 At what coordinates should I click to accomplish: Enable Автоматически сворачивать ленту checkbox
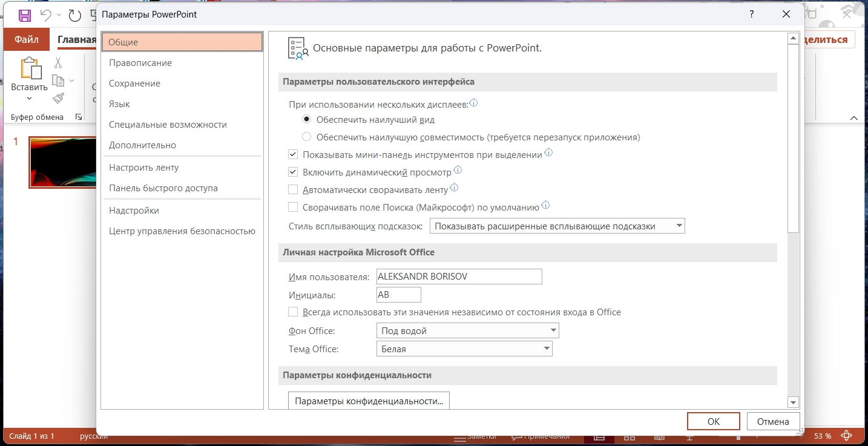tap(293, 190)
